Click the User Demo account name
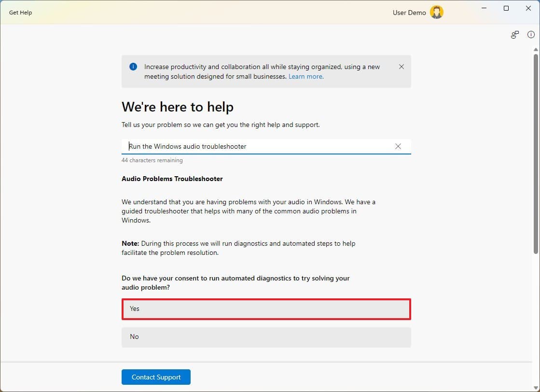The image size is (540, 392). [409, 13]
